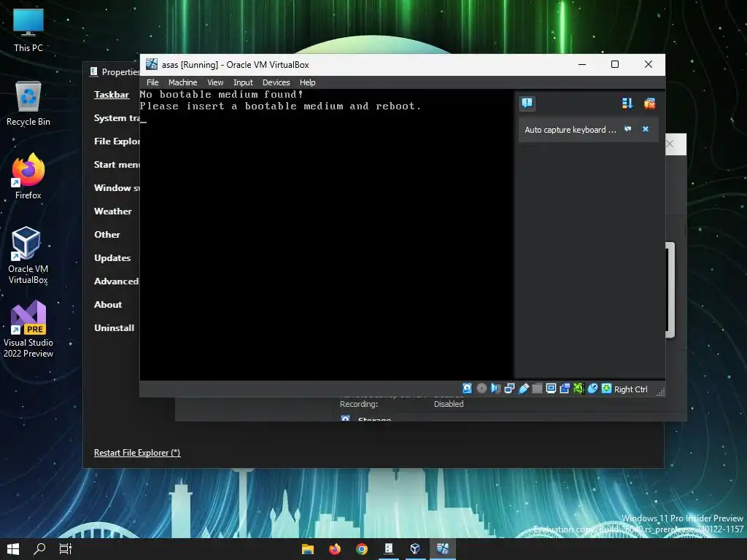Click the network adapters indicator icon

(x=509, y=389)
